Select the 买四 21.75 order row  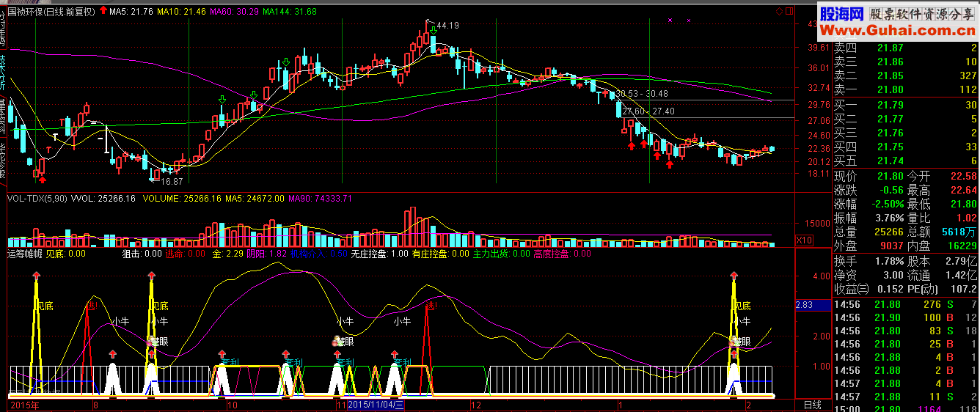[907, 147]
